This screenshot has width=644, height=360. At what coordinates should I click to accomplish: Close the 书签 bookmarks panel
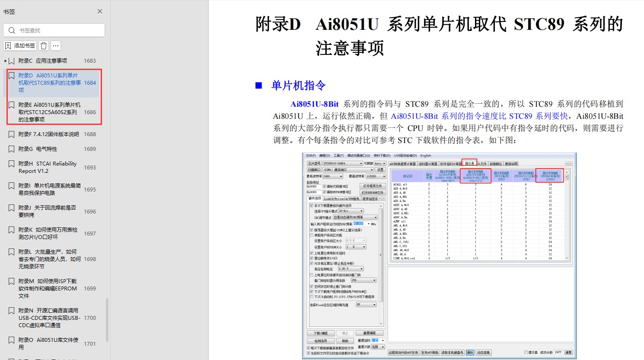[x=100, y=11]
